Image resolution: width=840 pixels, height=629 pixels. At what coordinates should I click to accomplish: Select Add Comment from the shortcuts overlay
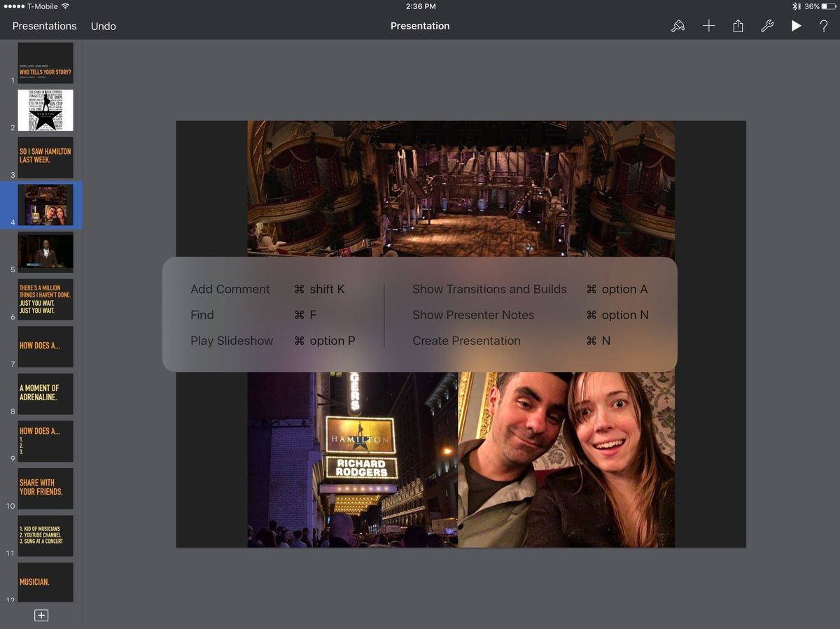[x=230, y=289]
